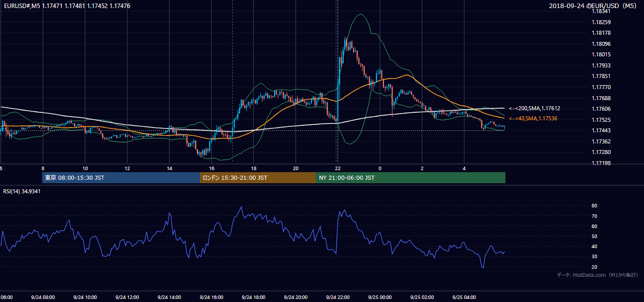Viewport: 644px width, 302px height.
Task: Click the RSI scale value 80
Action: coord(594,206)
